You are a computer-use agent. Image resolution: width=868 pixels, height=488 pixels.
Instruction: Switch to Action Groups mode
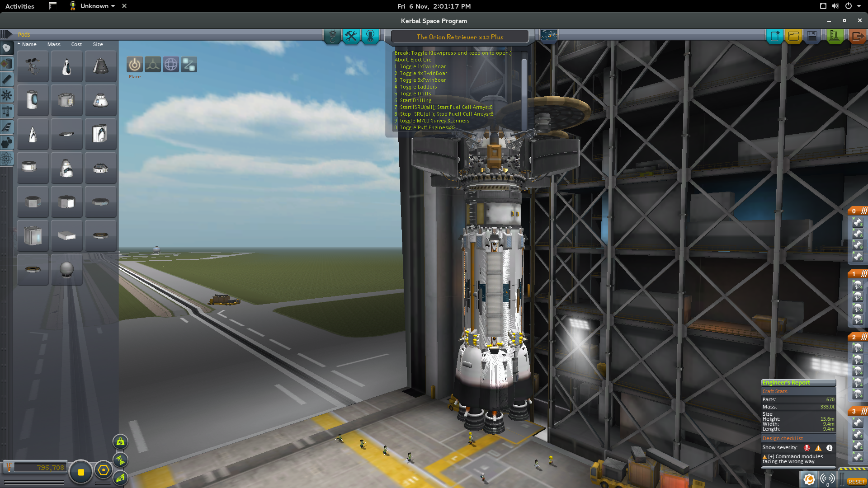(351, 36)
